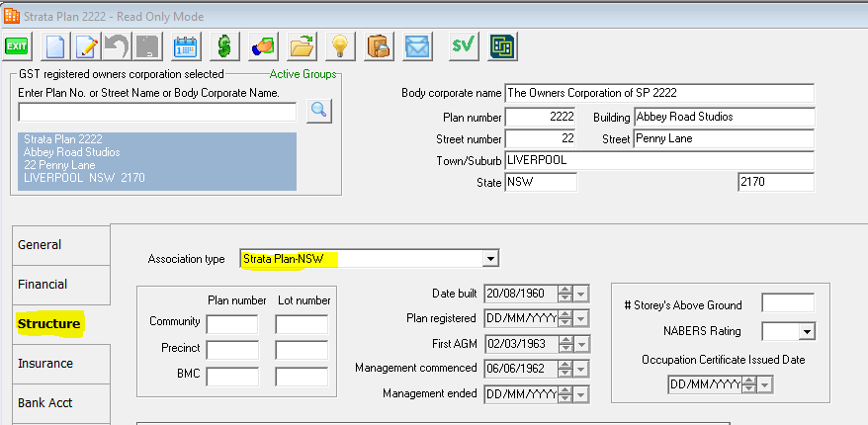Image resolution: width=868 pixels, height=425 pixels.
Task: Click the Date built value 20/08/1960
Action: pyautogui.click(x=515, y=294)
